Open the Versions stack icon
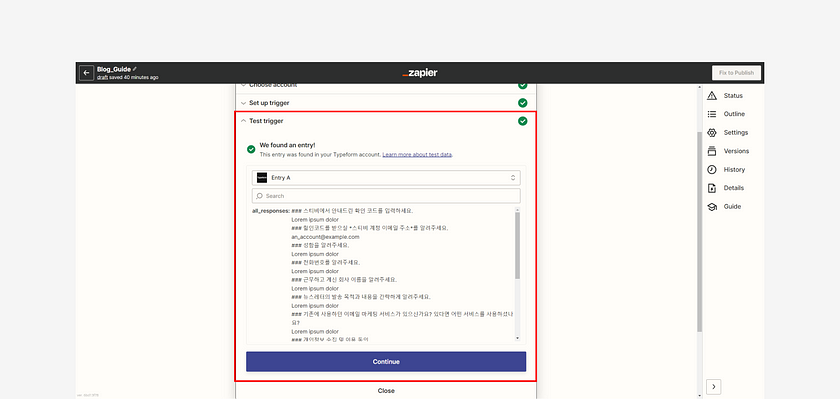 pos(711,151)
